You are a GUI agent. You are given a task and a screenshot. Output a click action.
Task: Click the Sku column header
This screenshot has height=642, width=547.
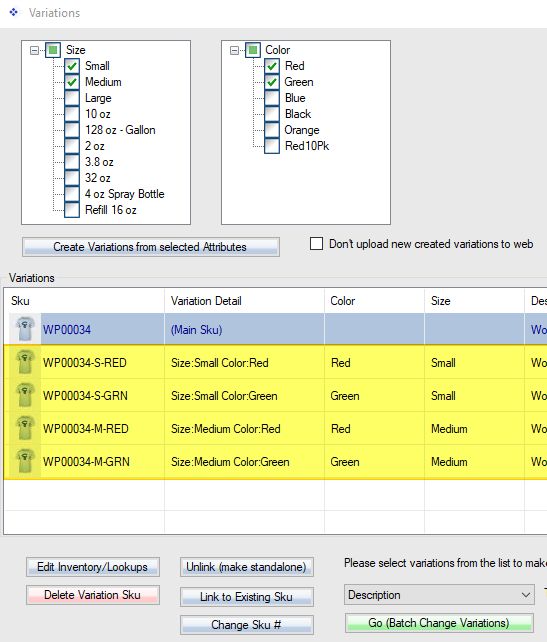[84, 301]
